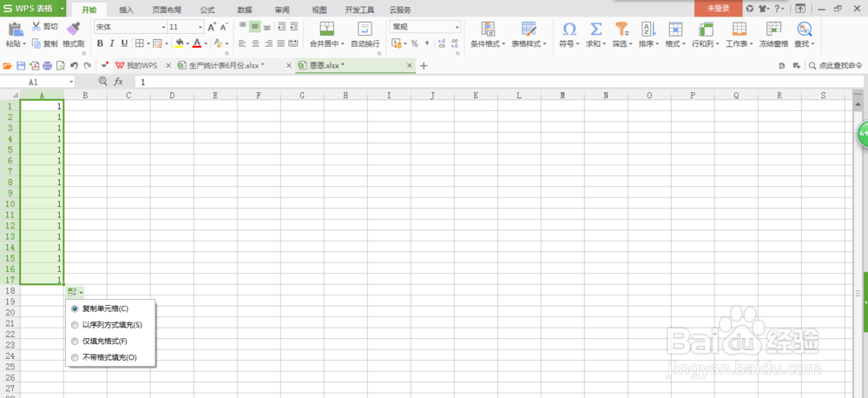Click the font color red A swatch
The width and height of the screenshot is (868, 398).
point(197,43)
